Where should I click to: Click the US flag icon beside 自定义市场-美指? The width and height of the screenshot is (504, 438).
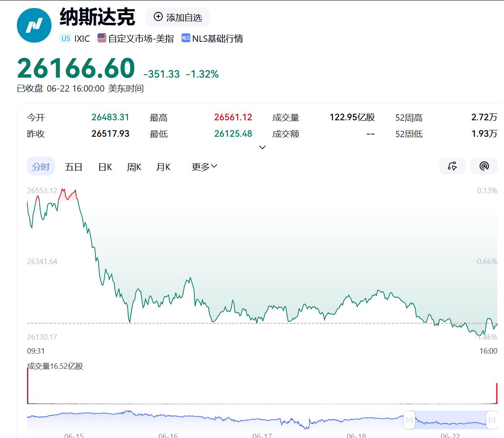pyautogui.click(x=102, y=38)
